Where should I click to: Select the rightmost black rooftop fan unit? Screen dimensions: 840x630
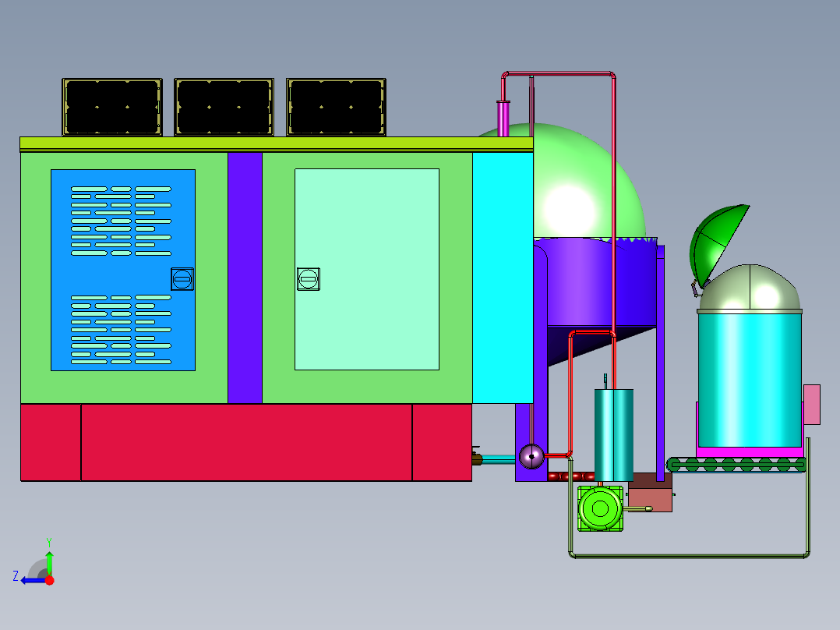(337, 107)
